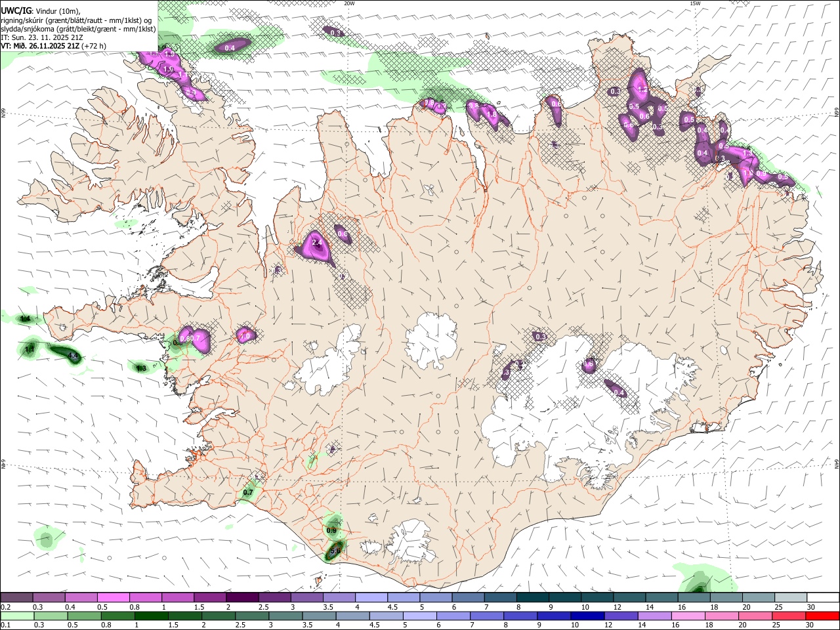Click the bright red bottom-row swatch after 30
Image resolution: width=840 pixels, height=630 pixels.
point(822,616)
